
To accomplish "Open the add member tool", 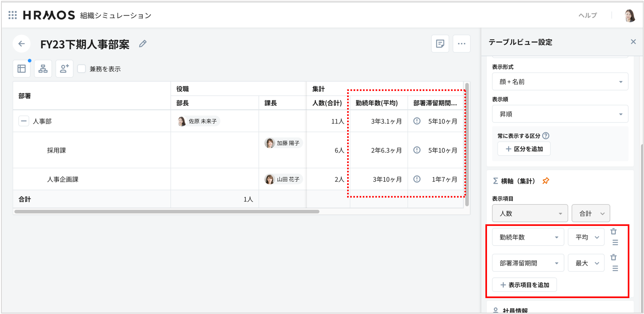I will [64, 68].
